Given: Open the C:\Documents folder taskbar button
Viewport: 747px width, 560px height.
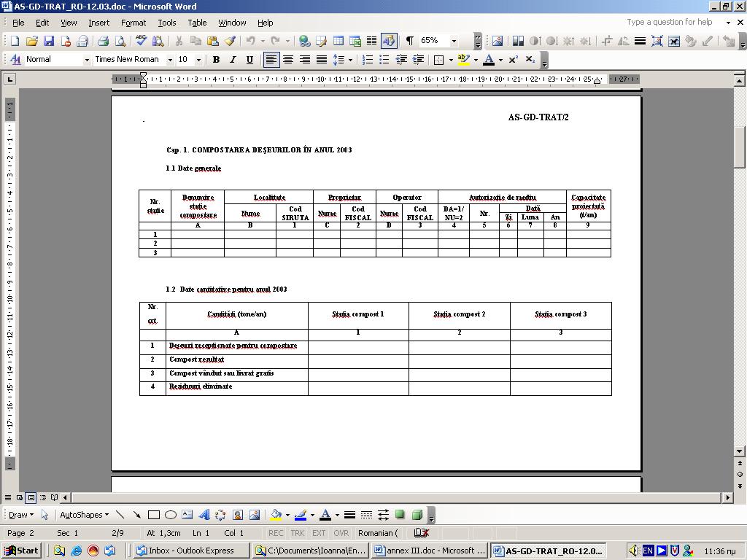Looking at the screenshot, I should 311,551.
